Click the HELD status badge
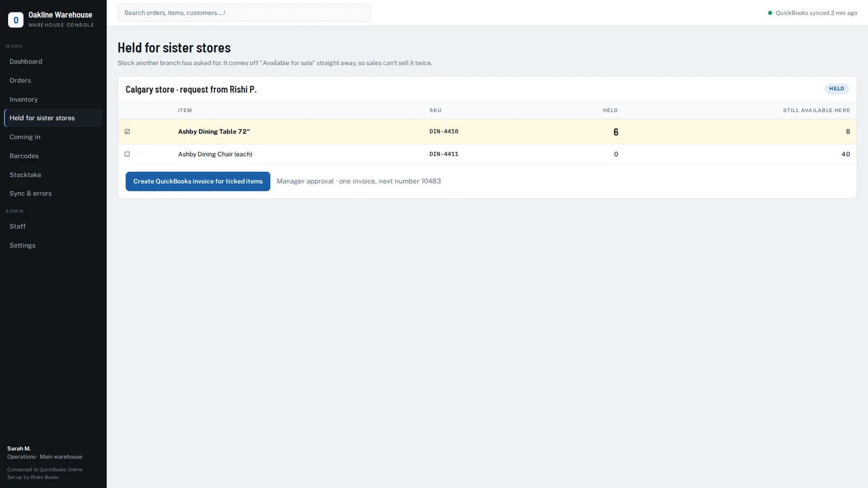The height and width of the screenshot is (488, 868). point(837,89)
